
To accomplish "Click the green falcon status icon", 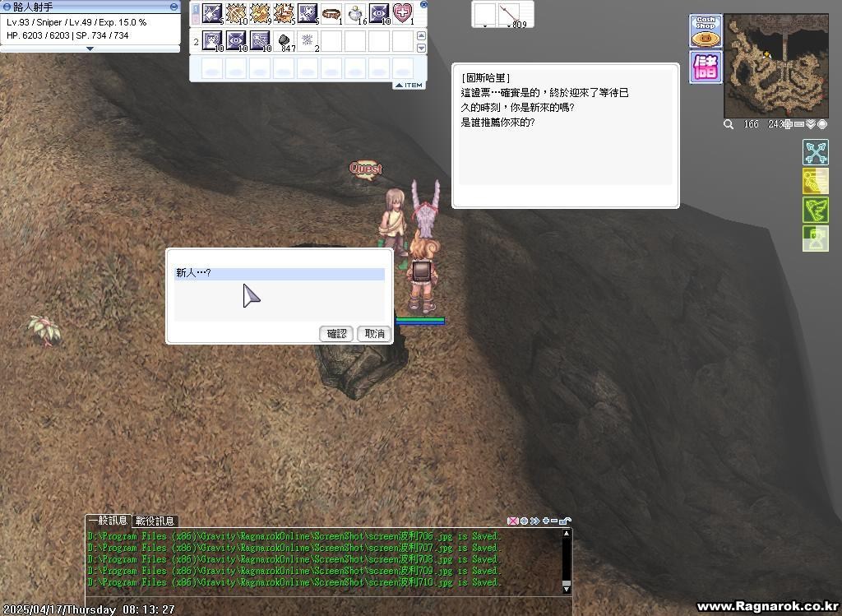I will pyautogui.click(x=815, y=210).
